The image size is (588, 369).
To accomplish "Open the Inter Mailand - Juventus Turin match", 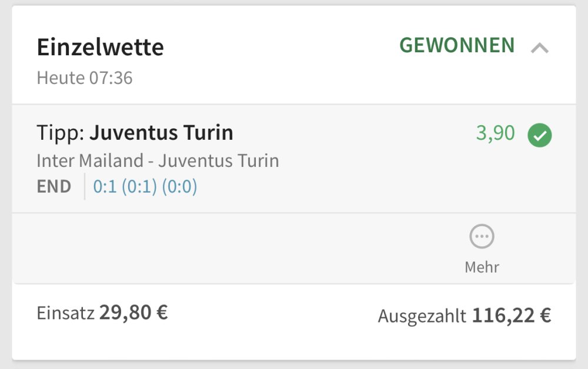I will [158, 160].
